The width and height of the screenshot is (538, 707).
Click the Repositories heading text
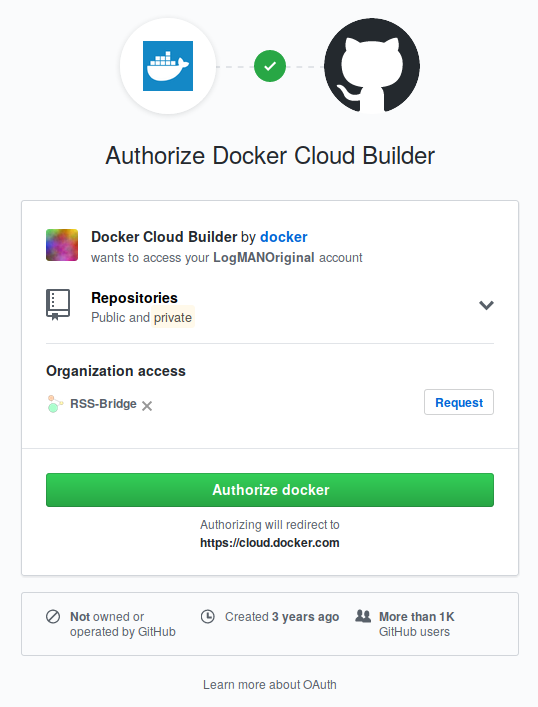[134, 298]
